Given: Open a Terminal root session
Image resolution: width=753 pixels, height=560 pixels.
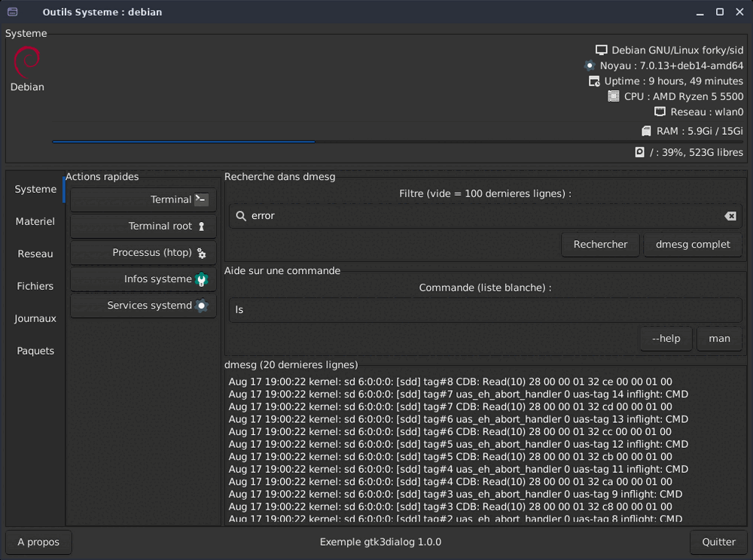Looking at the screenshot, I should (143, 226).
